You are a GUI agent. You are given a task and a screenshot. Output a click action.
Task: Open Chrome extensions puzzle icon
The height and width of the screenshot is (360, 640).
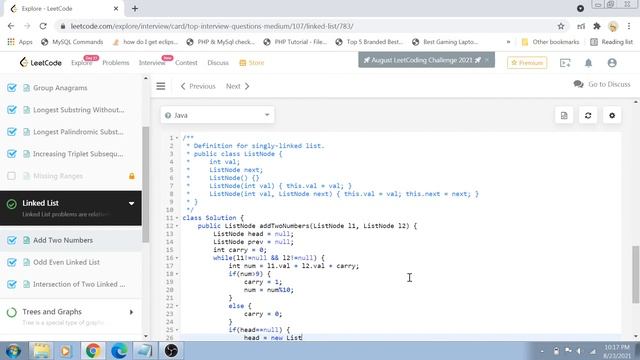[597, 26]
